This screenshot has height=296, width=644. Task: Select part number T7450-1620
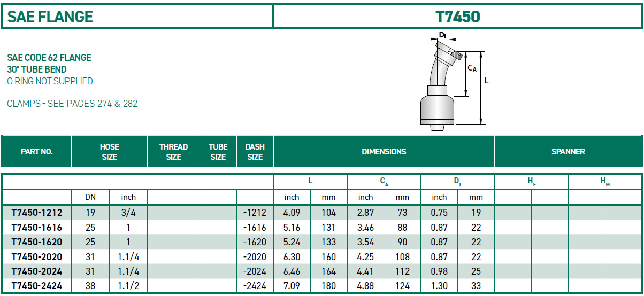(36, 242)
